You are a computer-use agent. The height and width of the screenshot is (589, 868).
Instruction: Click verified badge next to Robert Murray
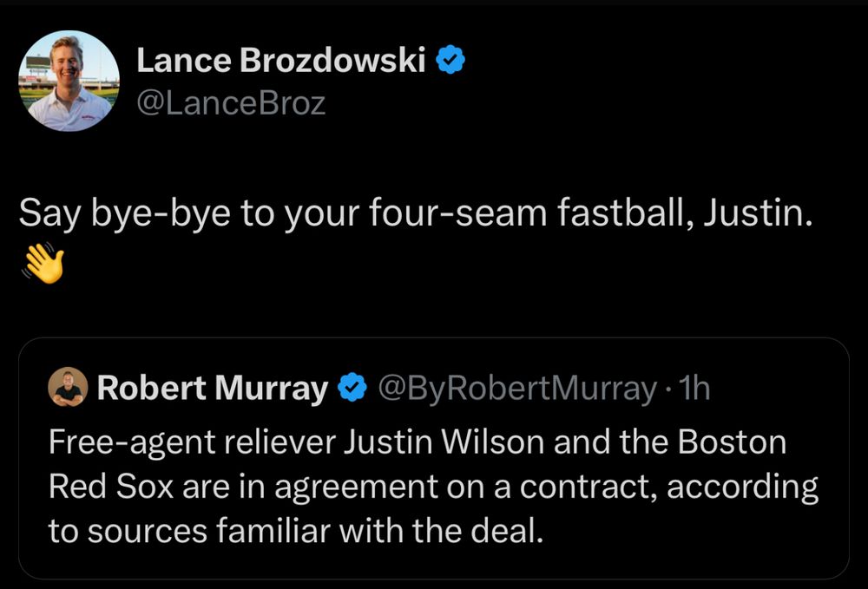pos(351,388)
